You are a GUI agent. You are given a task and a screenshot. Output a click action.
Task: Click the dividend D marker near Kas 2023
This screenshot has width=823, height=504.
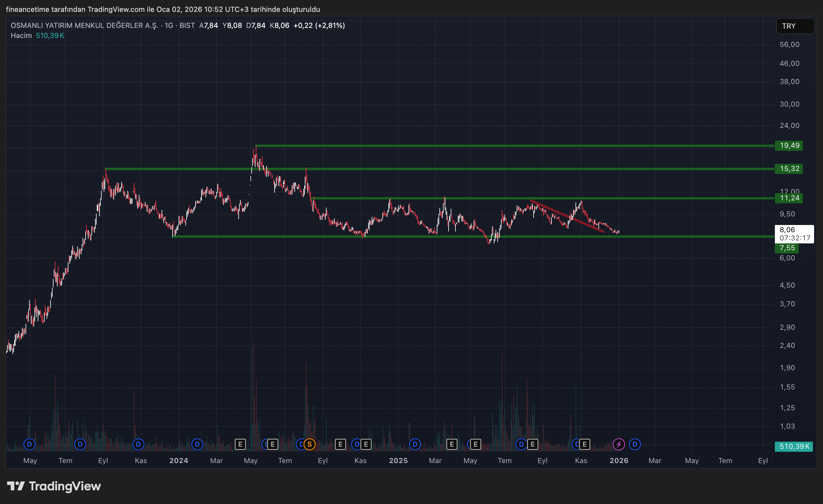click(x=138, y=444)
